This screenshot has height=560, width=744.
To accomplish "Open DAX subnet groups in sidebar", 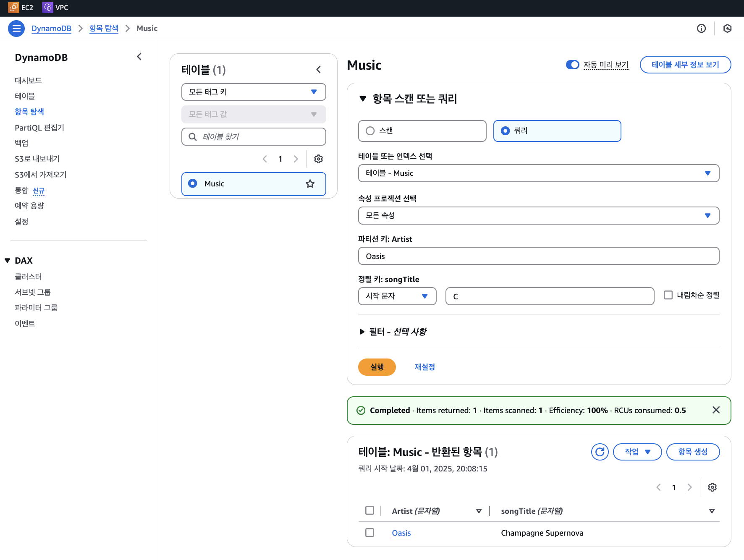I will point(33,292).
